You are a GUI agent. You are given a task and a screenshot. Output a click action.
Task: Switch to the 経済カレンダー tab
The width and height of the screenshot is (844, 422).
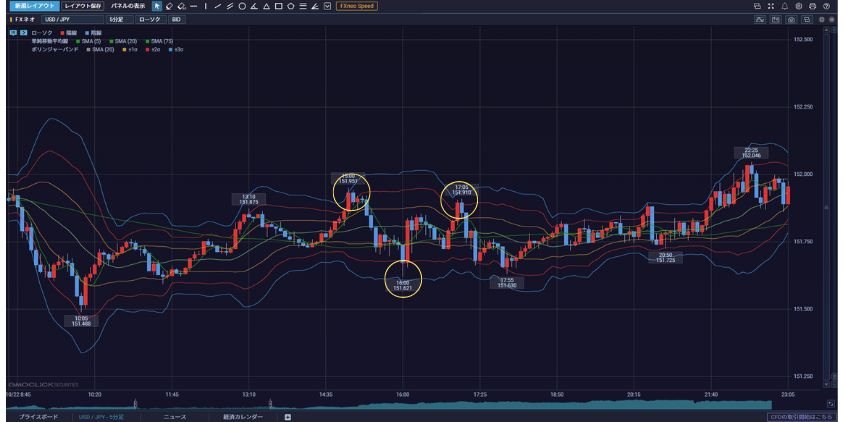tap(241, 416)
